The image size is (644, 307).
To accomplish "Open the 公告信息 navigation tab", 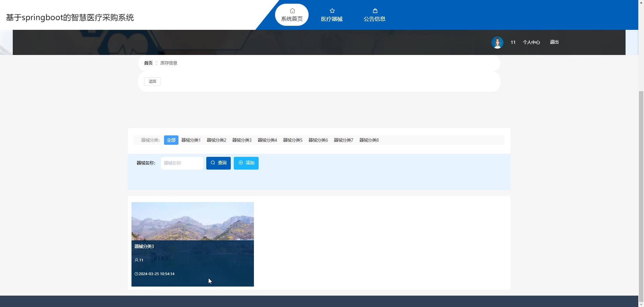I will click(375, 15).
